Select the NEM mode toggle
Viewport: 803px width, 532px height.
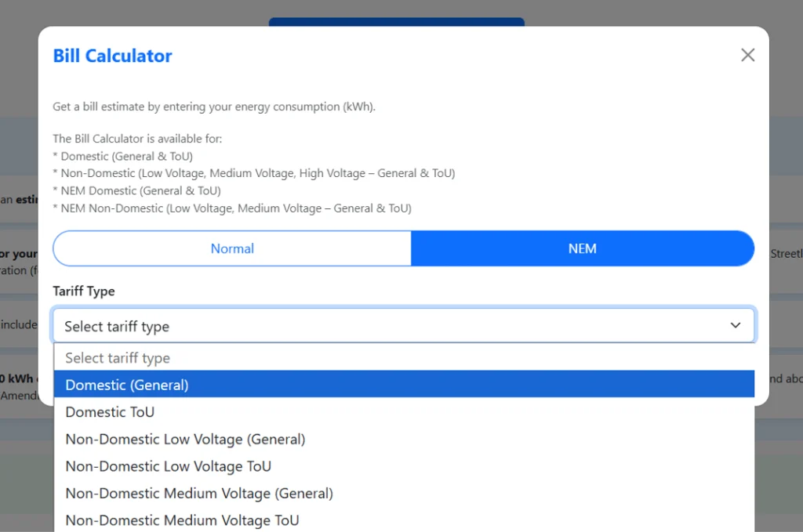pos(582,248)
